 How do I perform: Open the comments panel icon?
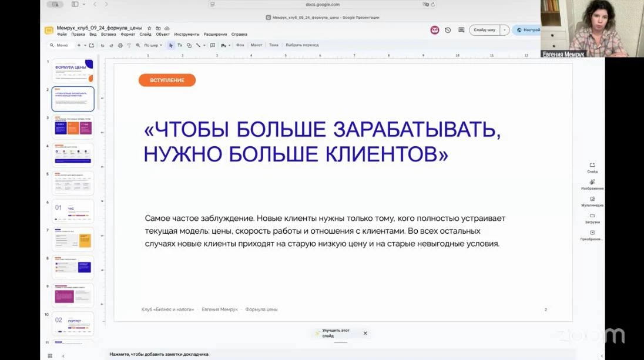[461, 30]
